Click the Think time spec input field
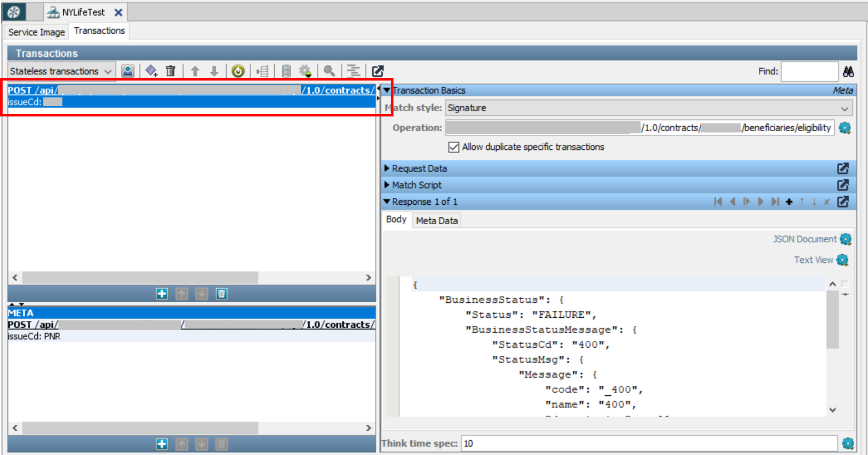Screen dimensions: 868x455 point(649,443)
